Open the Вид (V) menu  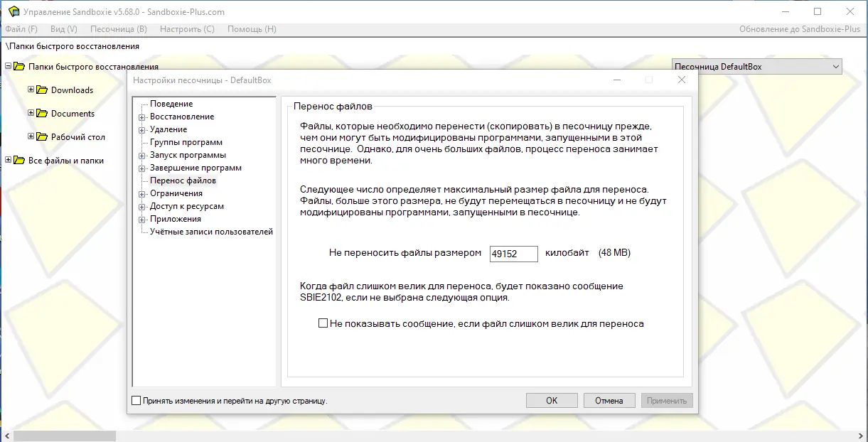point(64,29)
